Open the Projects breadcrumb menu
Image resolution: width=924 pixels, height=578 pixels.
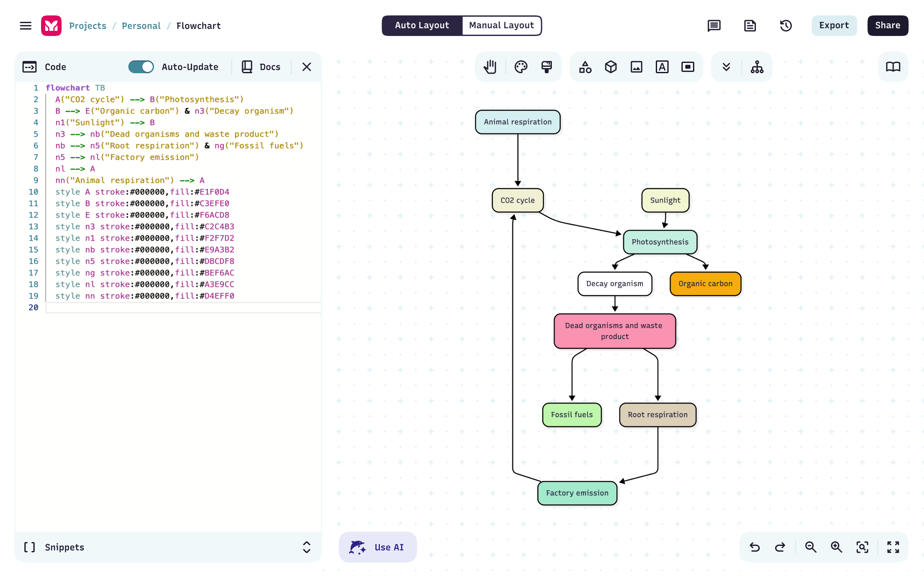coord(88,26)
